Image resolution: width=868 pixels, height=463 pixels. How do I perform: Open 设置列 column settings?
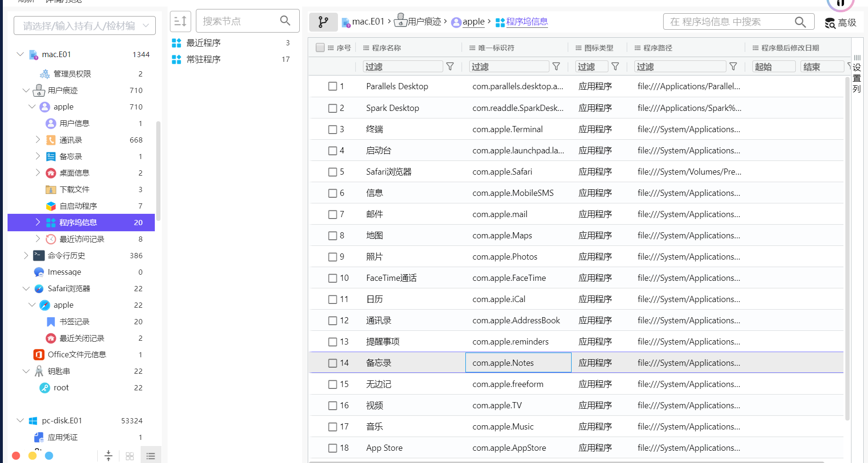click(x=857, y=74)
